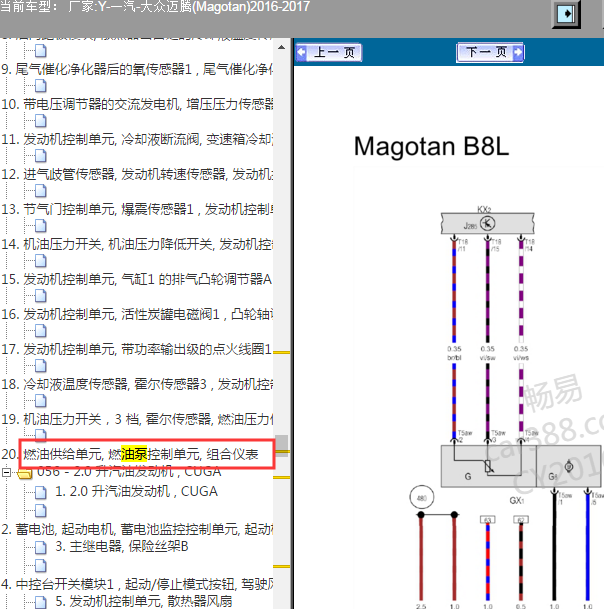Go to next page (下一页)
604x609 pixels.
point(490,52)
